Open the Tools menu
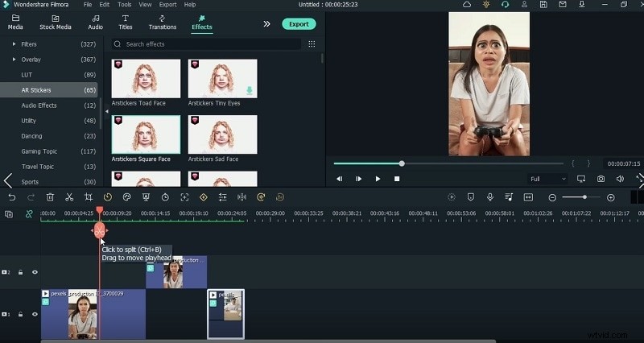Image resolution: width=644 pixels, height=343 pixels. pos(125,5)
